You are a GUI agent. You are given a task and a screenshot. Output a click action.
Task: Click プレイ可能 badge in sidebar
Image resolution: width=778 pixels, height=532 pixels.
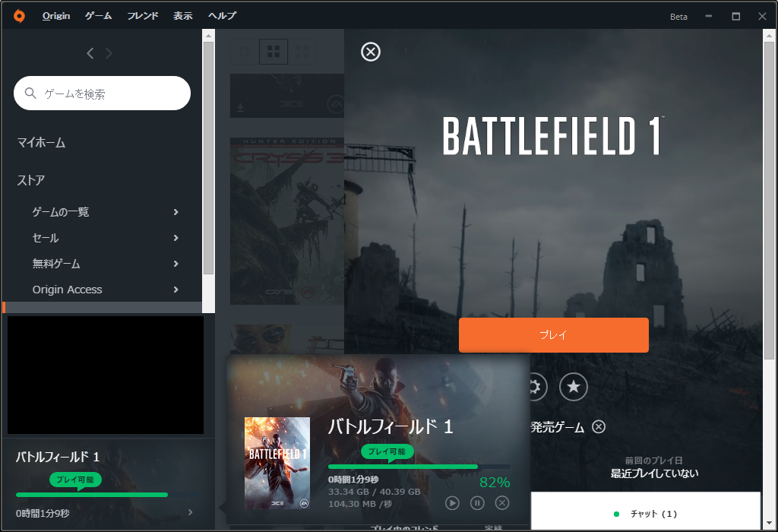click(x=75, y=480)
